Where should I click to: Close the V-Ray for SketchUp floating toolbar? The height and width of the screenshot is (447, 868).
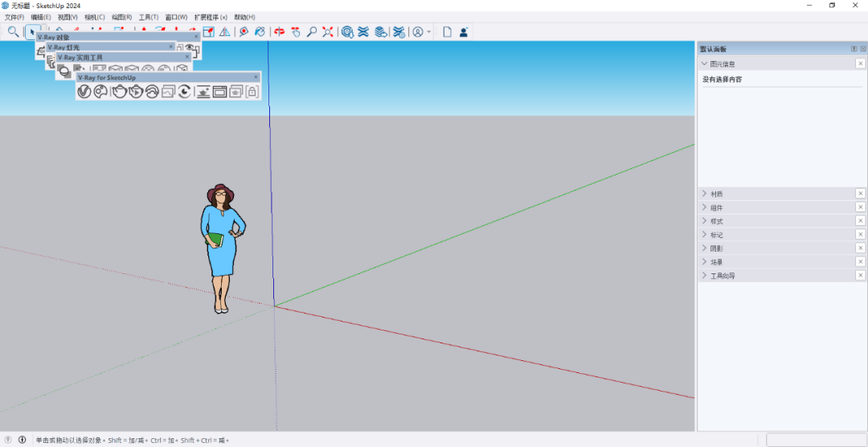click(x=256, y=77)
